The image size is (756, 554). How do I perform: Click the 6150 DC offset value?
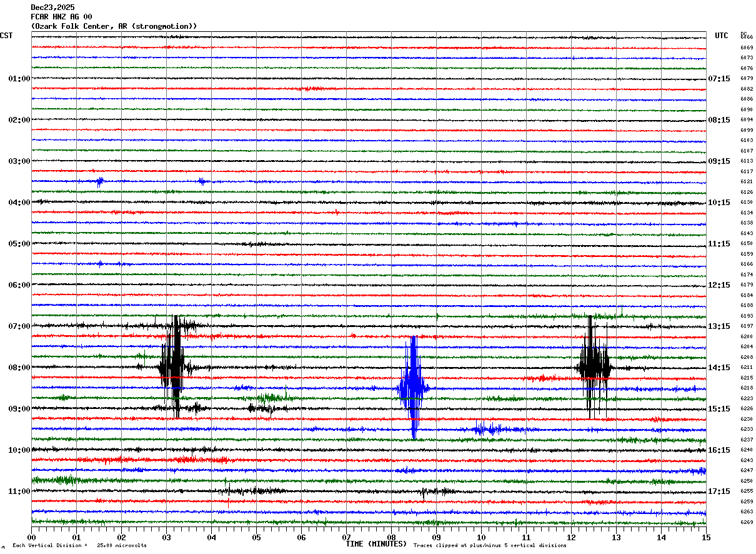coord(747,244)
